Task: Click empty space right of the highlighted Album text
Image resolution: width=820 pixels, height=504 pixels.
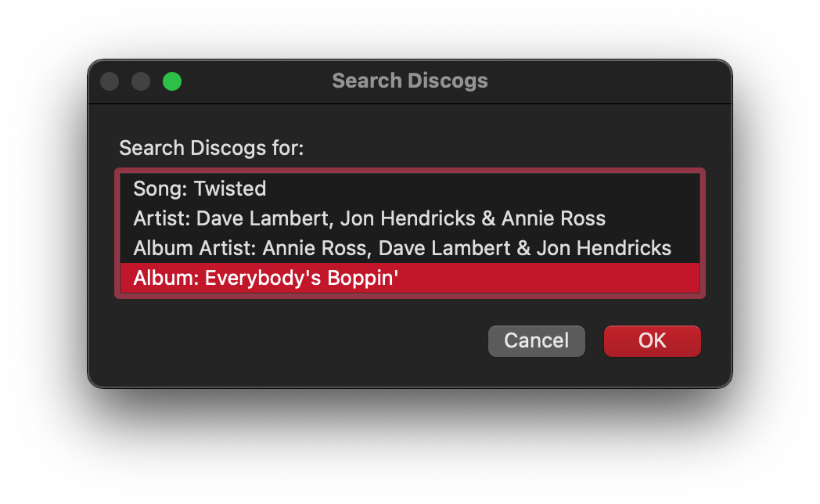Action: pos(548,278)
